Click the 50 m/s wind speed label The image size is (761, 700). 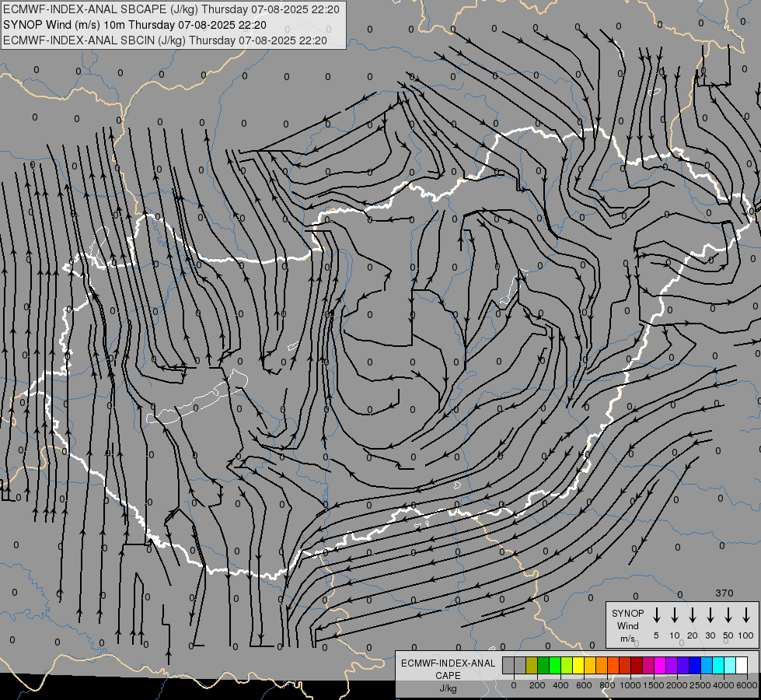tap(728, 635)
